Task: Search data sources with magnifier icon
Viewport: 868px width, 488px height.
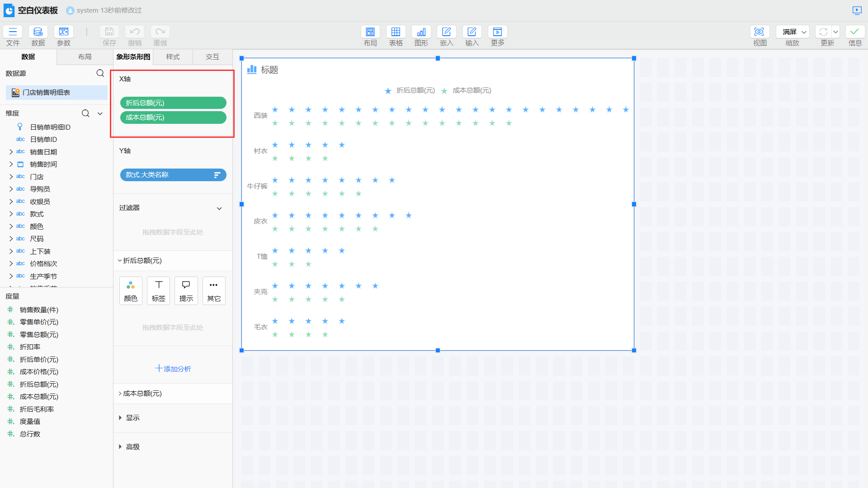Action: click(100, 73)
